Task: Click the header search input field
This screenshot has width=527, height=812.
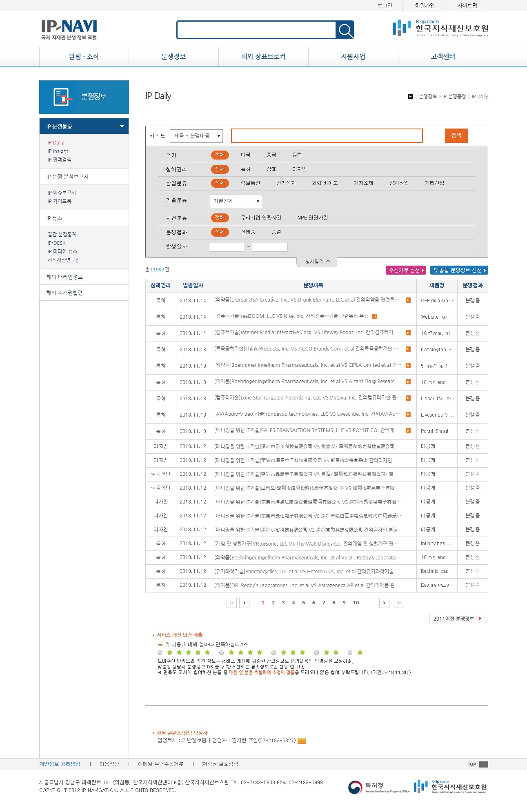Action: (256, 30)
